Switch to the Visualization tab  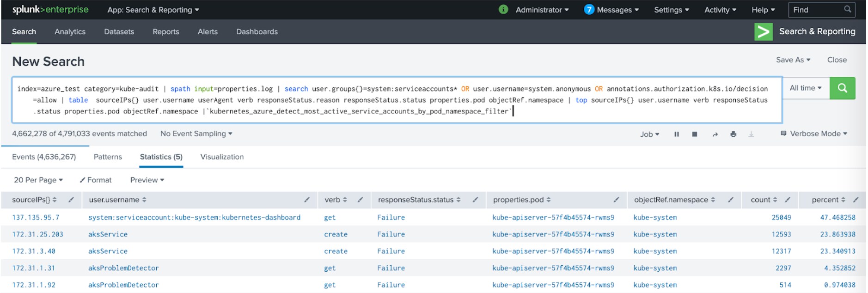[222, 157]
